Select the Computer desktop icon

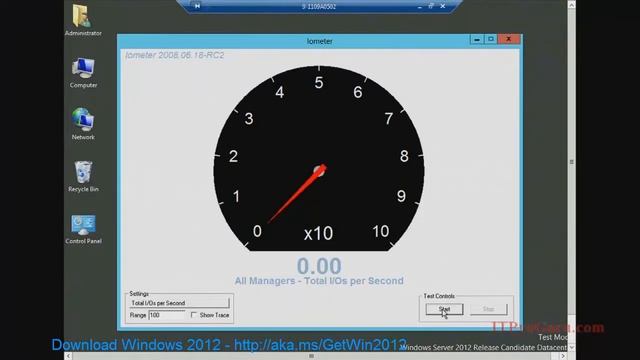83,73
